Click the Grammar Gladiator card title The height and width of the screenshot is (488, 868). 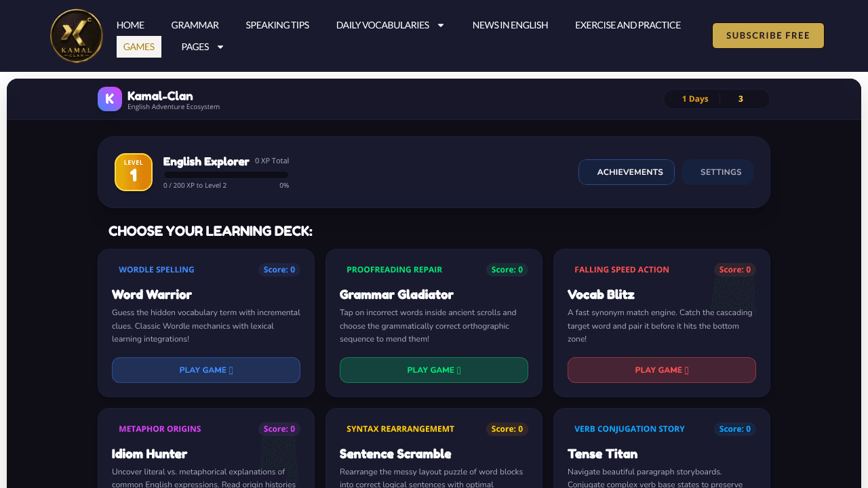pos(397,294)
